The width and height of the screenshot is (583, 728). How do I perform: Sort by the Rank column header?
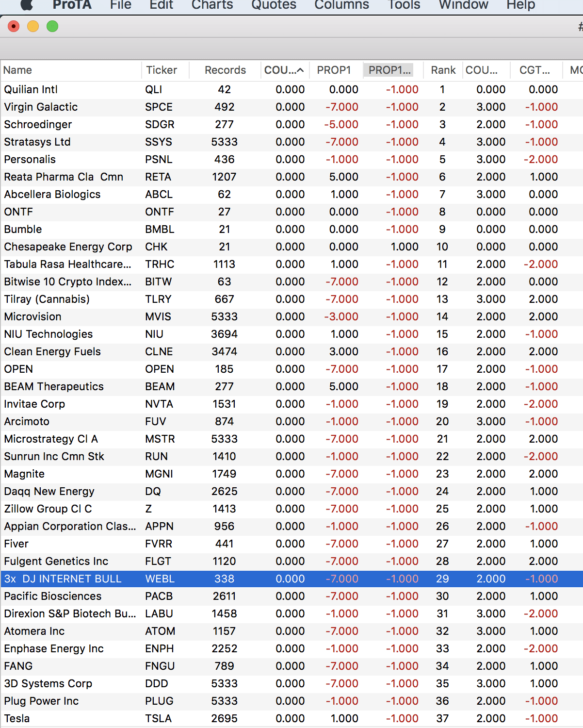[x=443, y=70]
